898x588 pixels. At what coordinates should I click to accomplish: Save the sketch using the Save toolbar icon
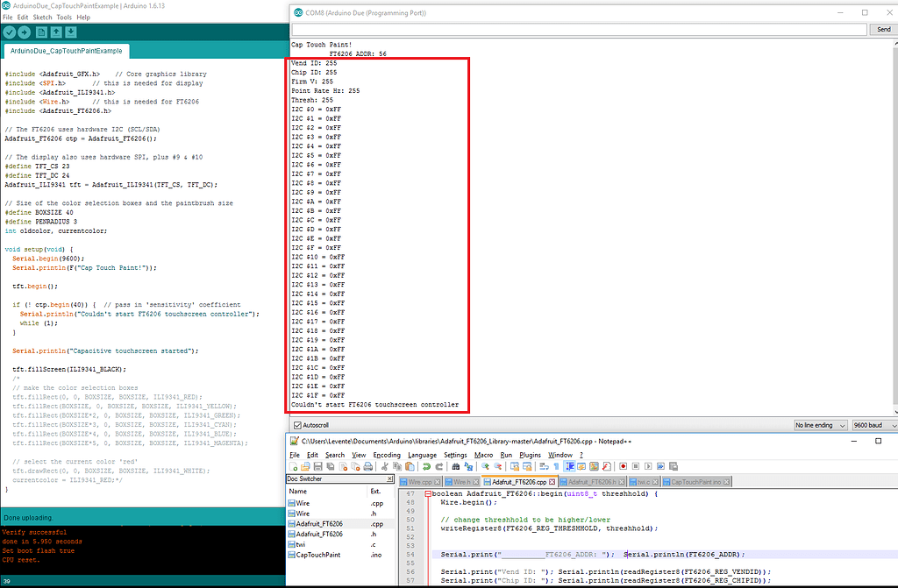point(71,32)
